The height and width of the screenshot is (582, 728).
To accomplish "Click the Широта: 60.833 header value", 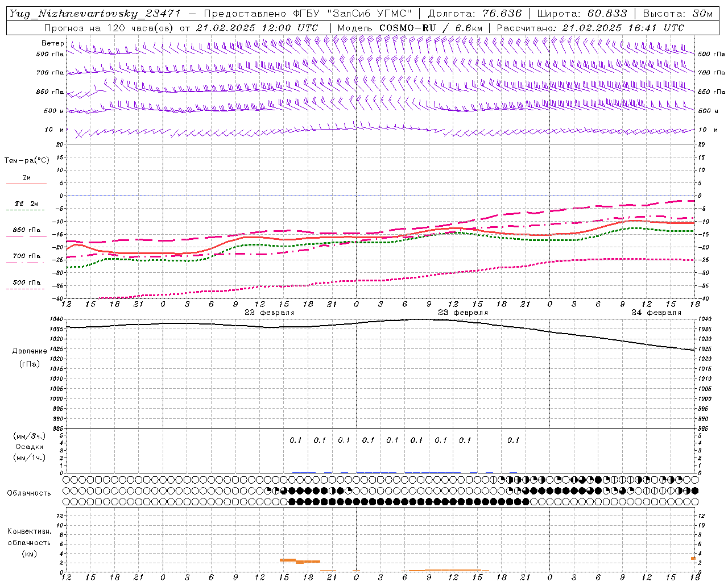I will [x=582, y=14].
